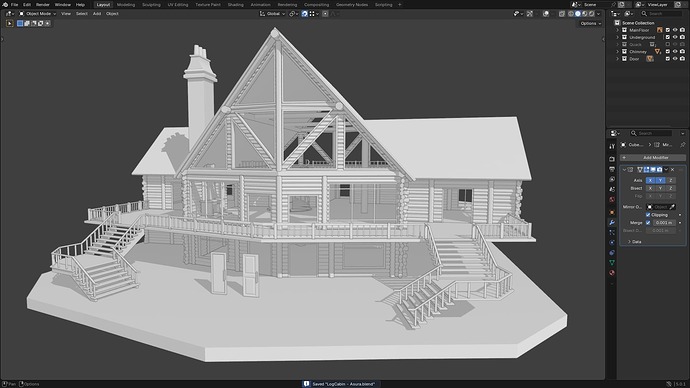
Task: Hide the MainFloor collection with its eye icon
Action: coord(675,30)
